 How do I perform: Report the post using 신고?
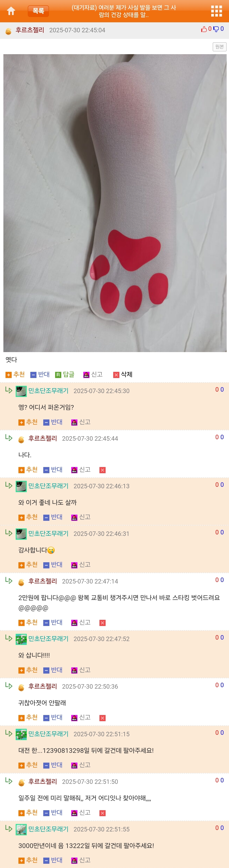click(93, 374)
